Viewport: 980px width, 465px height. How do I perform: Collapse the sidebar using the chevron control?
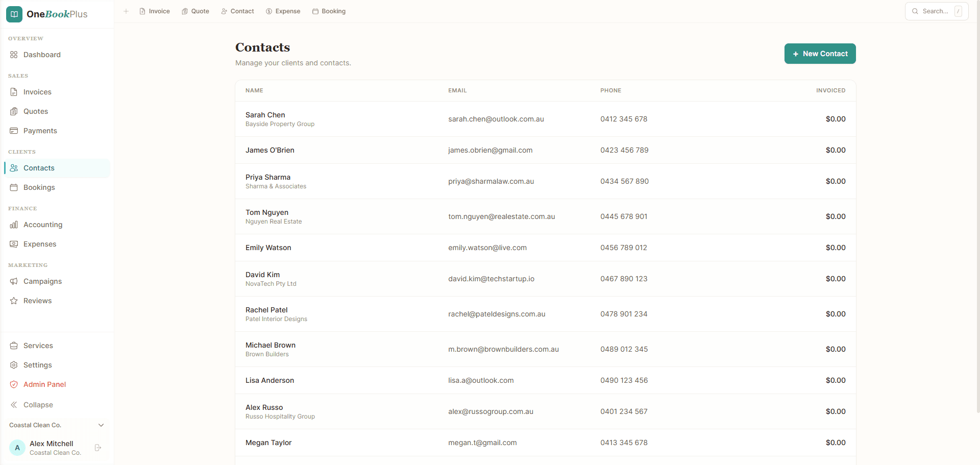pyautogui.click(x=14, y=405)
